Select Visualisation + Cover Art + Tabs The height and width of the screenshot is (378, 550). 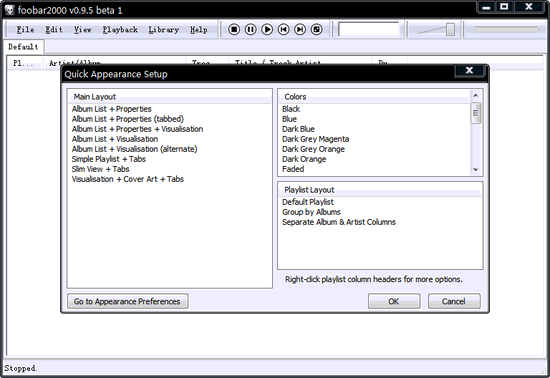point(128,179)
